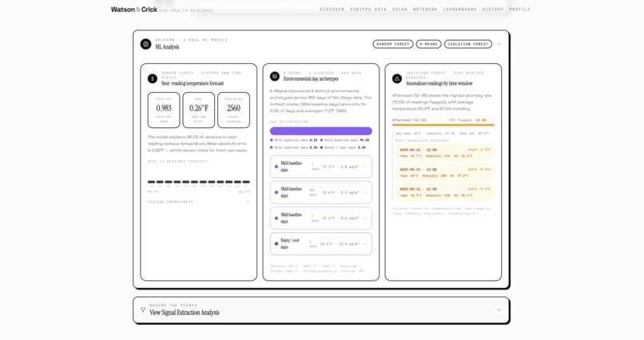Click the Training 2560 stat card

[x=233, y=110]
